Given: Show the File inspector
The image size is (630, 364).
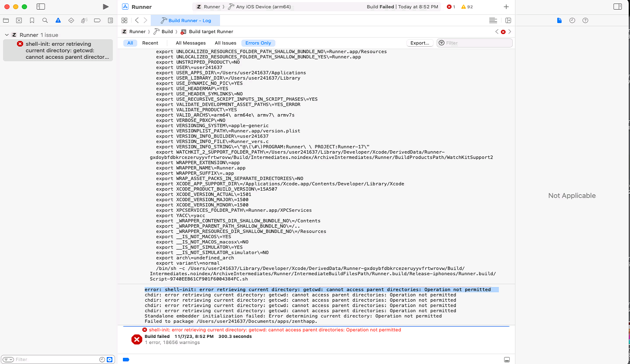Looking at the screenshot, I should (559, 20).
